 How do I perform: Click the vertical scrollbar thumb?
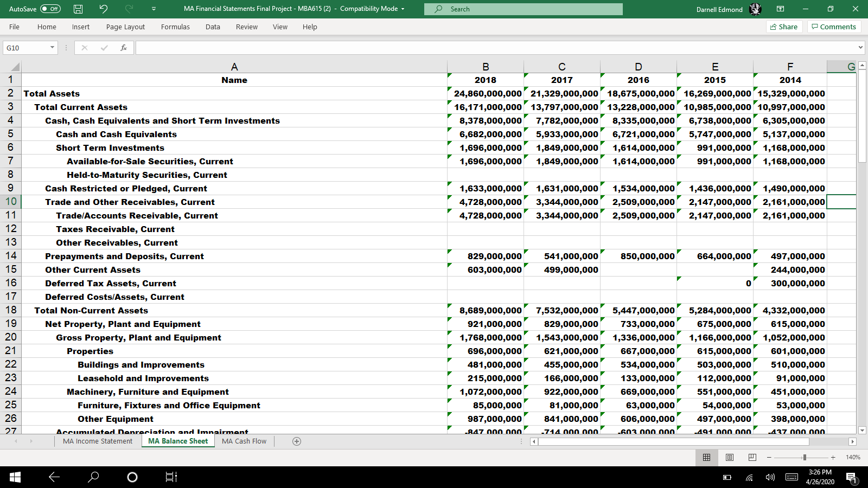coord(863,115)
